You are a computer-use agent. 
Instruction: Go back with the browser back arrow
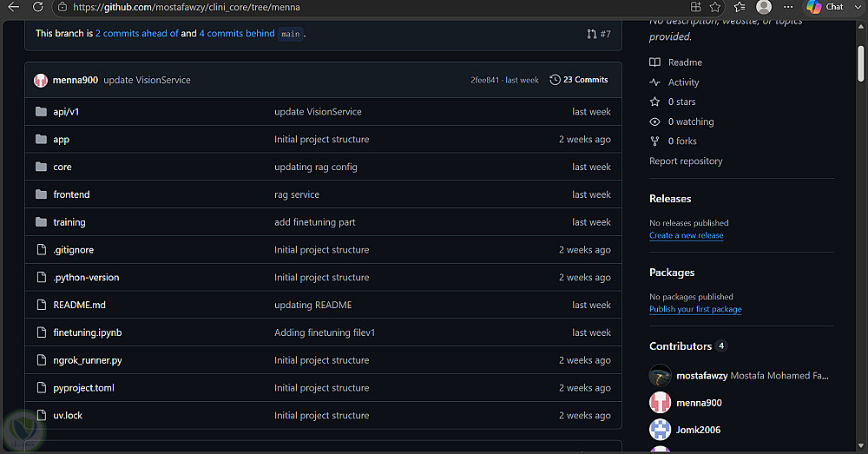click(14, 7)
